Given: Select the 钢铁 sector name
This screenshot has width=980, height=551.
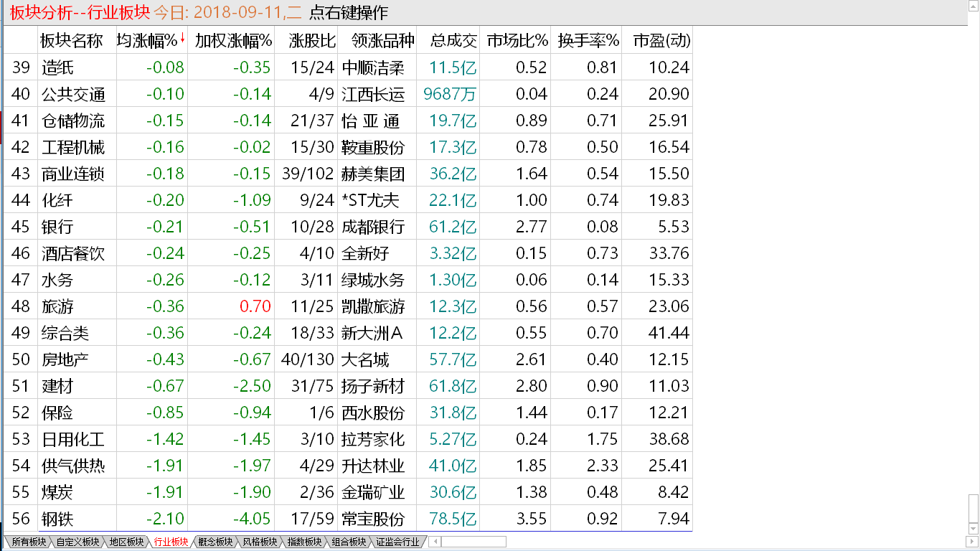Looking at the screenshot, I should pos(57,519).
